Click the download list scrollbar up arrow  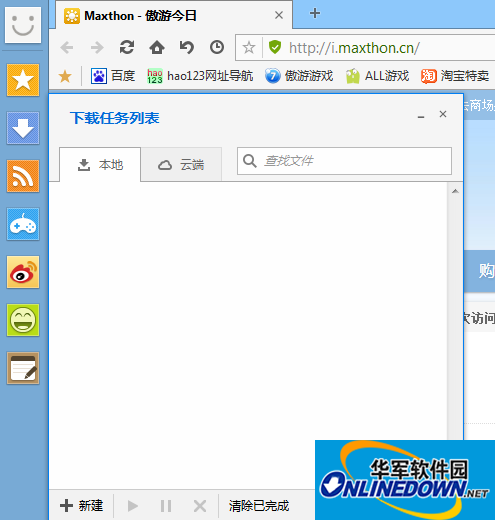tap(455, 191)
